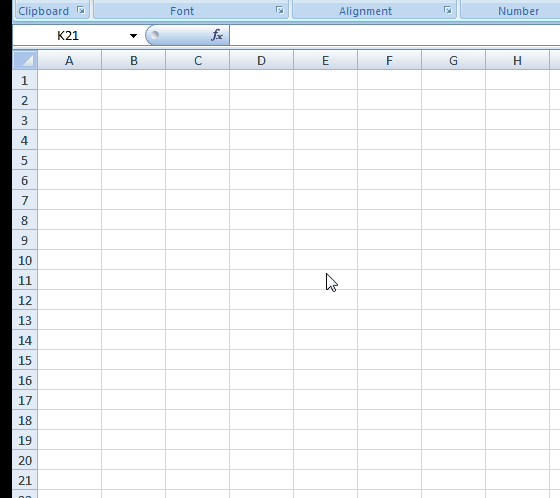The image size is (560, 498).
Task: Click the Alignment group label
Action: 365,11
